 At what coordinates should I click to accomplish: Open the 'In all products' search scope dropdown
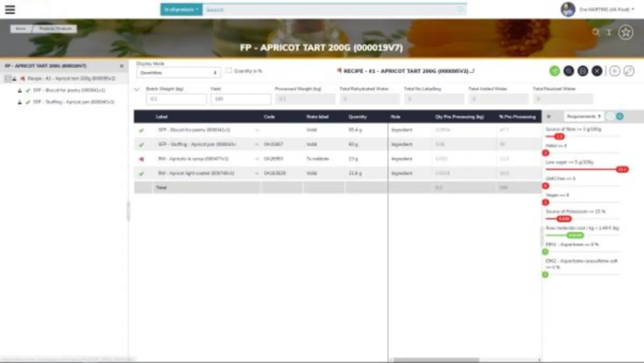[x=181, y=10]
